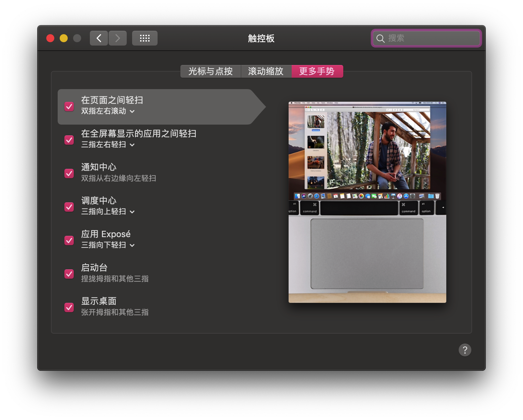Uncheck 在页面之间轻扫 checkbox
This screenshot has width=523, height=420.
coord(69,107)
